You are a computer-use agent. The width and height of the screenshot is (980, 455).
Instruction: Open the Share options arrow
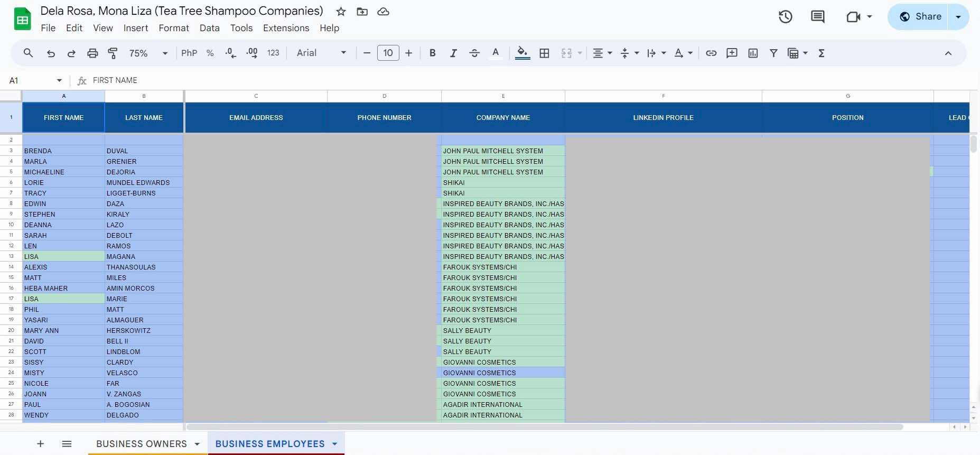(958, 17)
